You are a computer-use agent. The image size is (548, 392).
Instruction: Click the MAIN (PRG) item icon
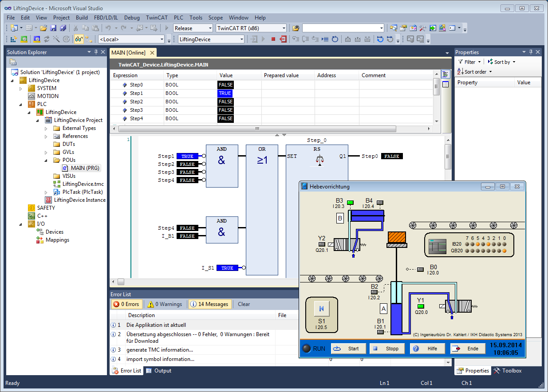(x=65, y=168)
